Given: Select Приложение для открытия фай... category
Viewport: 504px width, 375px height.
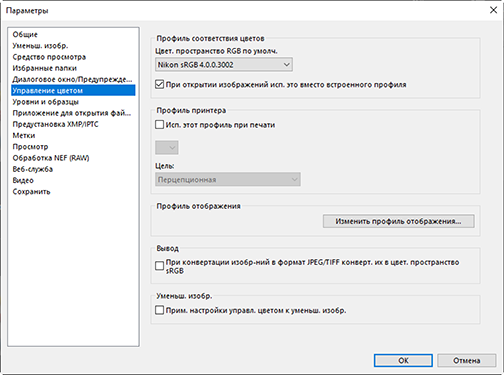Looking at the screenshot, I should 73,113.
